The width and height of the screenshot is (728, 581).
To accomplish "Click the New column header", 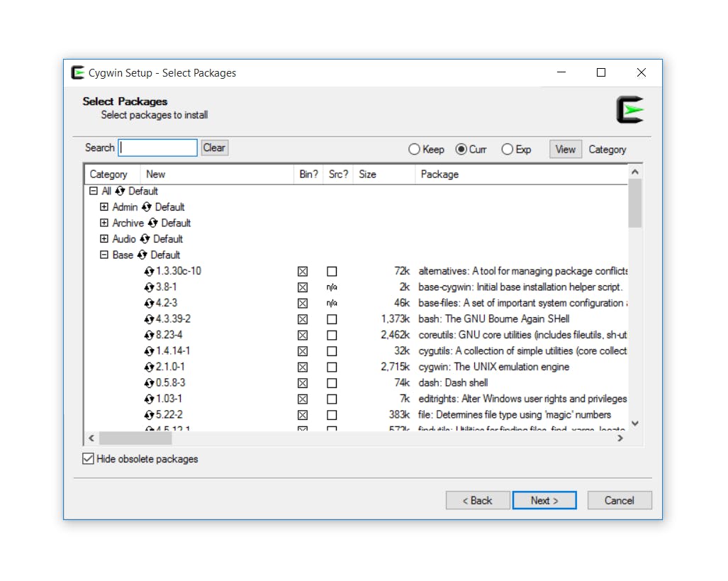I will [217, 175].
